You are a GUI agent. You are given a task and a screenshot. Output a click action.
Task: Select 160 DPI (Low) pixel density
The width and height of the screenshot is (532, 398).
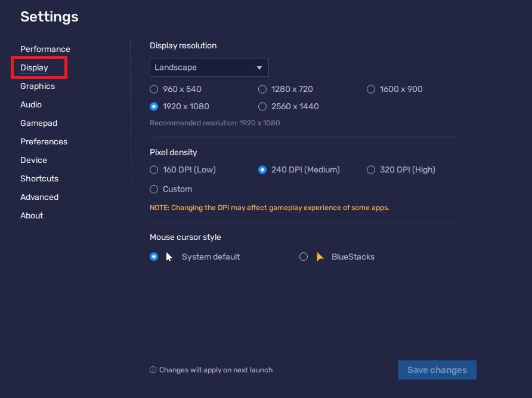tap(154, 169)
